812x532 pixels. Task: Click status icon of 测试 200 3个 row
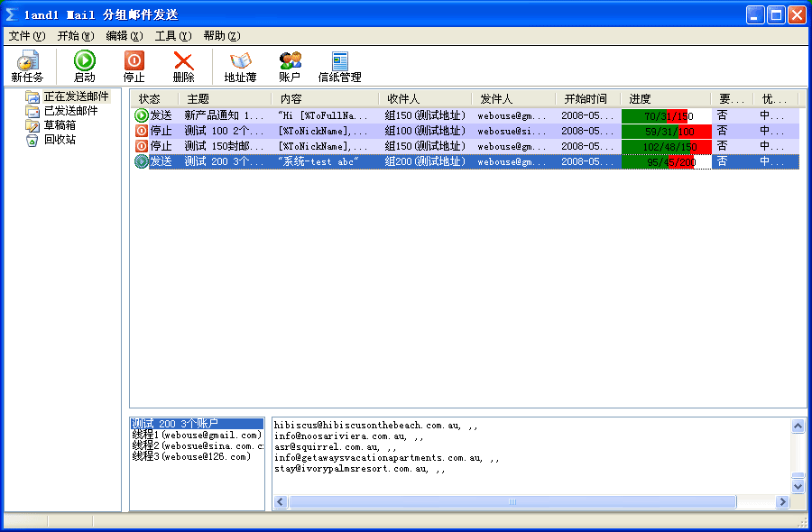142,161
